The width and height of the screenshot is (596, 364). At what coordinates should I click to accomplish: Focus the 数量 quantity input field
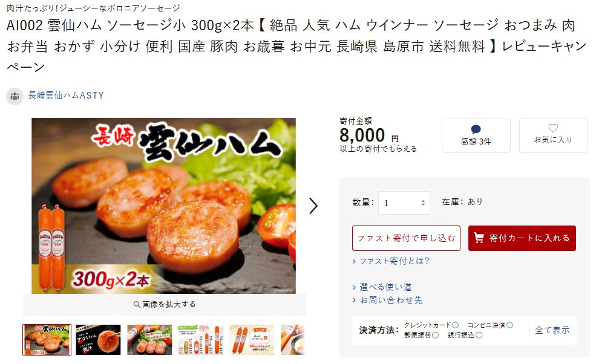404,203
